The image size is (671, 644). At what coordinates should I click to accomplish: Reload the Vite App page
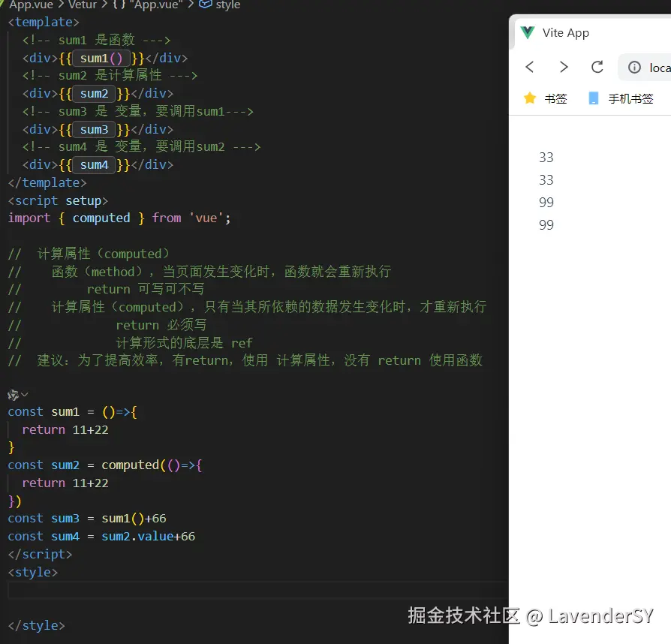(x=597, y=68)
